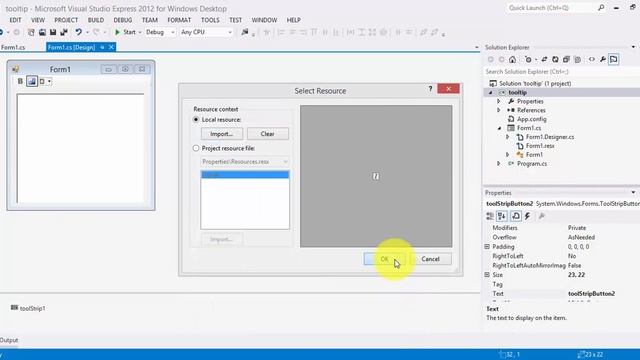Open the FORMAT menu

click(179, 20)
